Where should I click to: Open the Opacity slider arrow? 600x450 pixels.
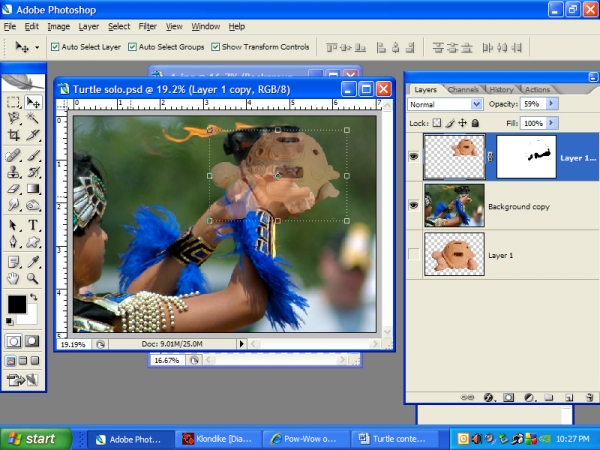(552, 103)
